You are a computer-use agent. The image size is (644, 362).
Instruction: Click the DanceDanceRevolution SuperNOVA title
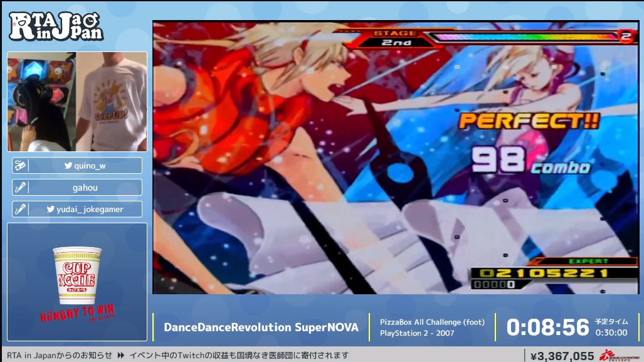(x=261, y=327)
